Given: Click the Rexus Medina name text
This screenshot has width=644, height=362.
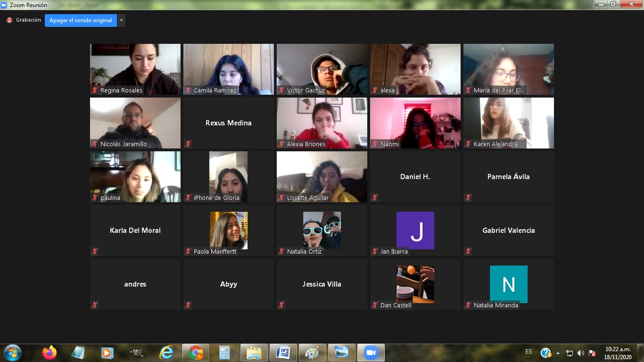Looking at the screenshot, I should point(229,123).
